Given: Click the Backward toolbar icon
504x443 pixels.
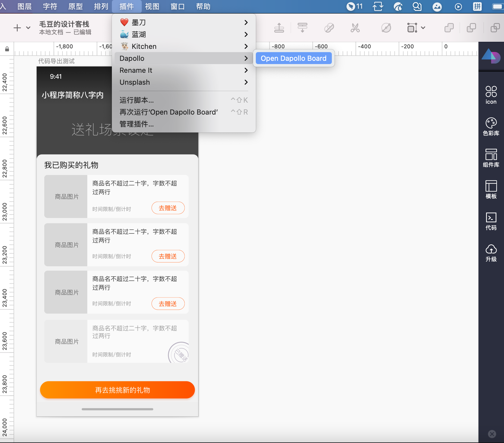Looking at the screenshot, I should coord(302,28).
